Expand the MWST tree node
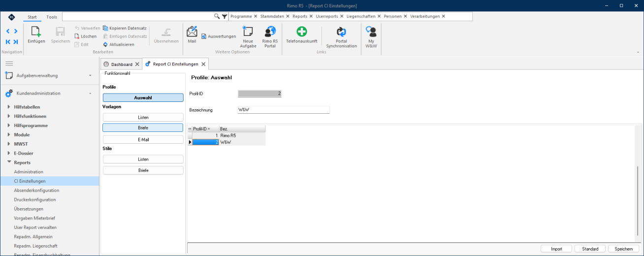644x256 pixels. click(9, 144)
